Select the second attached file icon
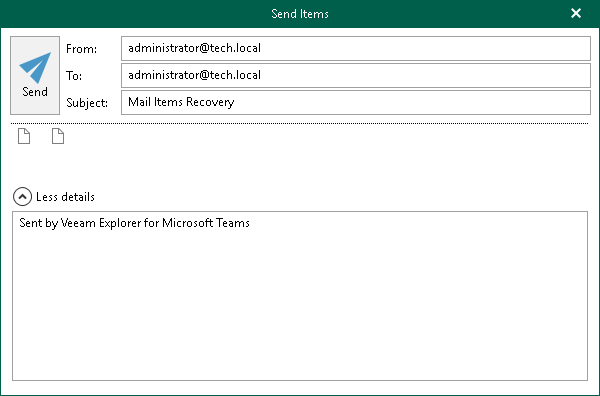600x396 pixels. point(58,136)
